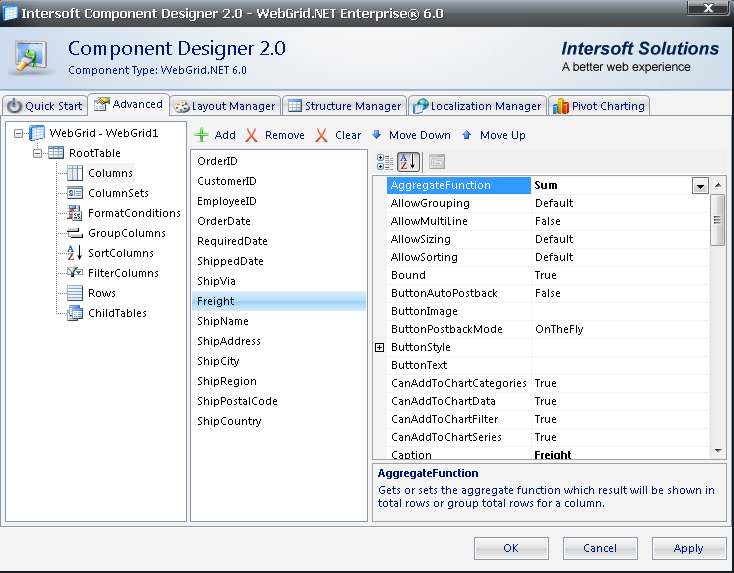Image resolution: width=734 pixels, height=573 pixels.
Task: Click the property grid scroll down arrow
Action: 718,450
